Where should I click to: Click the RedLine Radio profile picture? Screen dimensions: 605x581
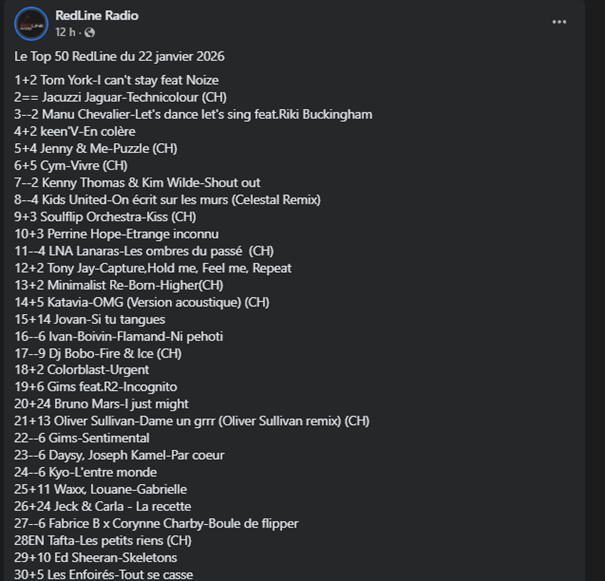click(31, 23)
